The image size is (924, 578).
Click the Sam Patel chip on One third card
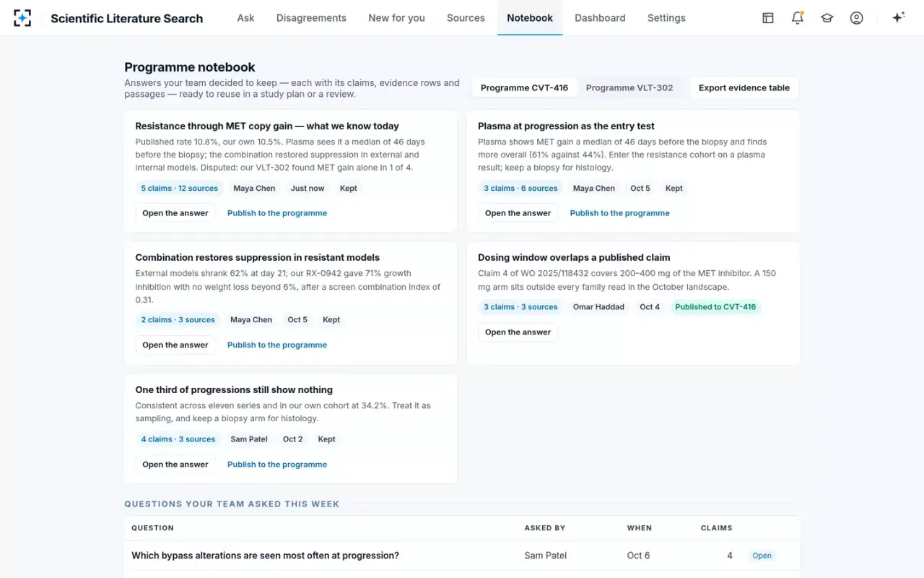pyautogui.click(x=249, y=439)
